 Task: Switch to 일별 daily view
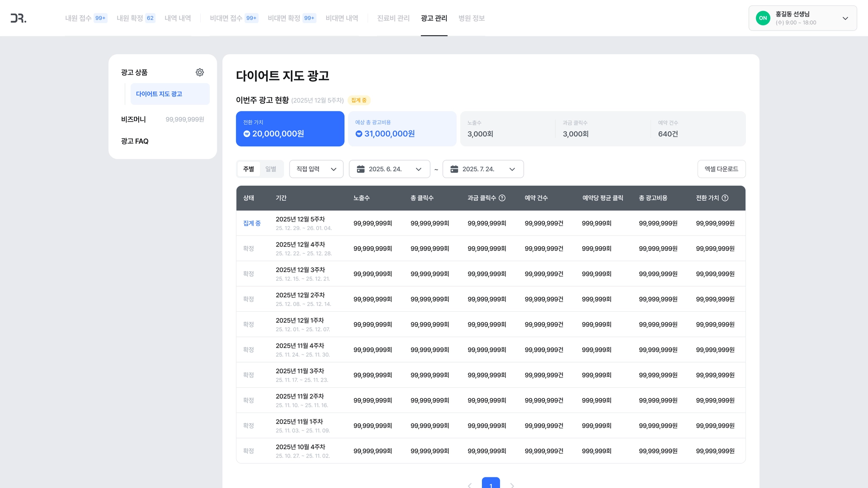(x=271, y=169)
